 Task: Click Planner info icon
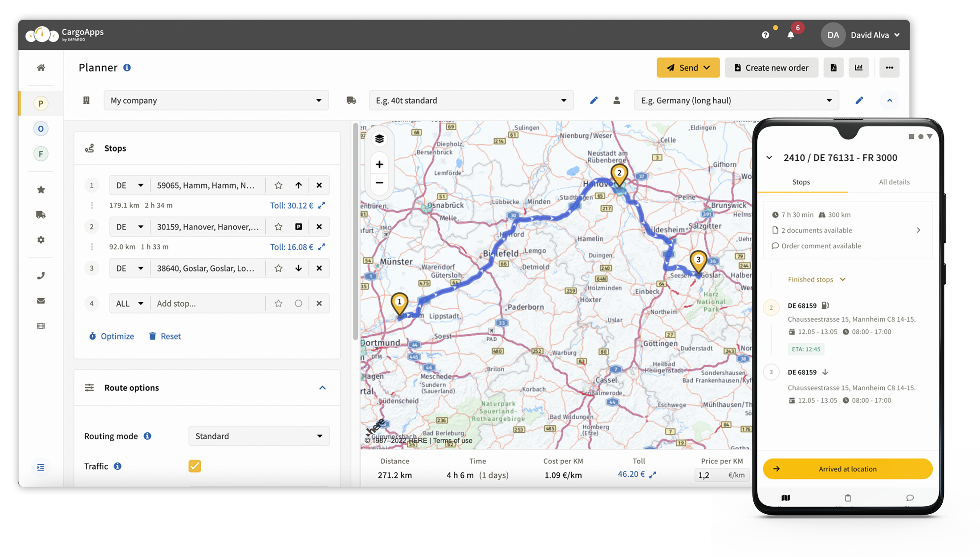pyautogui.click(x=127, y=68)
